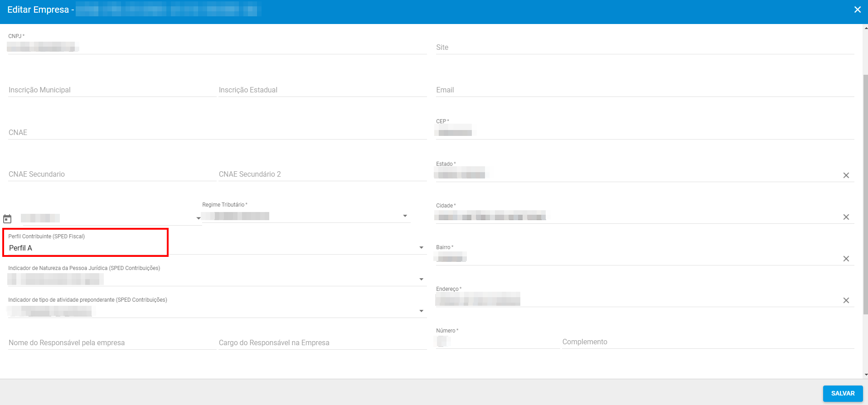Click the CNAE Secundario field
The image size is (868, 405).
[x=112, y=174]
